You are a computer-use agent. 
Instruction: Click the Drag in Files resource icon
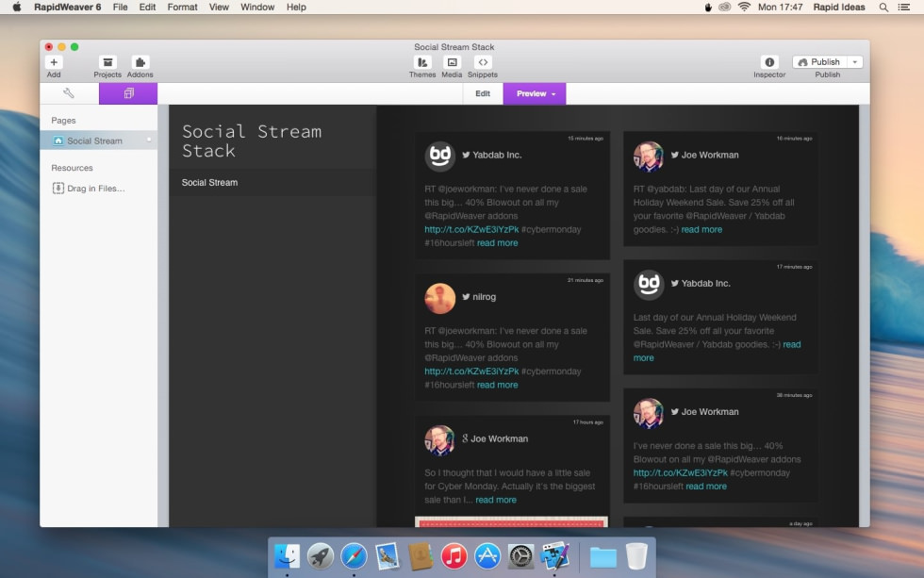pos(58,188)
